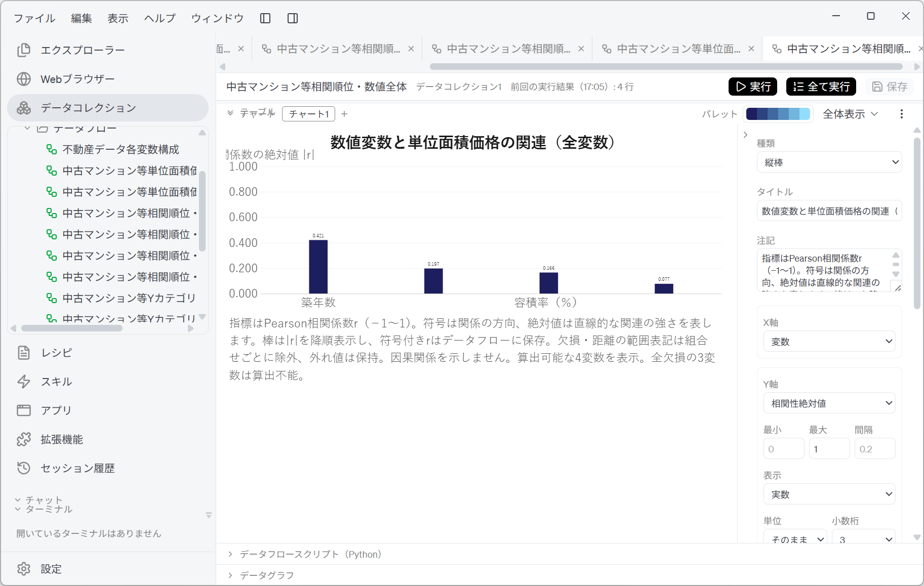
Task: Close the 中古マンション等単位面... tab
Action: coord(751,49)
